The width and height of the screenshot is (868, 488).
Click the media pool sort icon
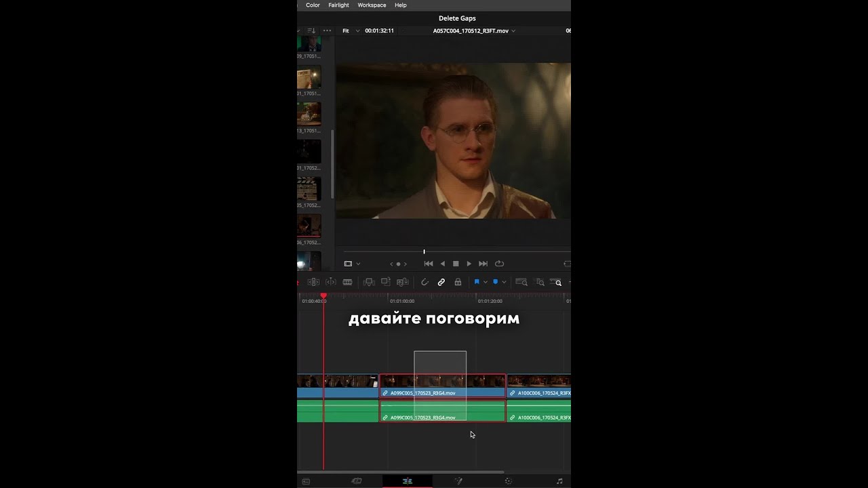tap(311, 30)
